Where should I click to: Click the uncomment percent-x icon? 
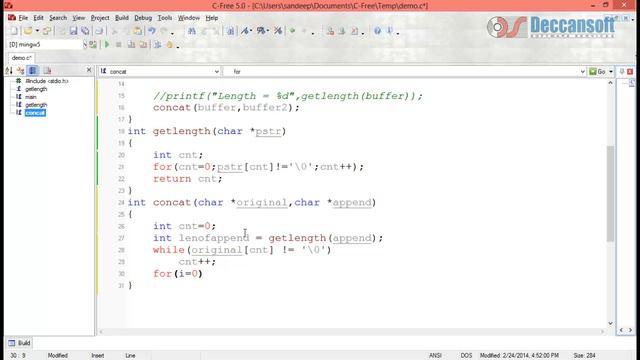278,31
